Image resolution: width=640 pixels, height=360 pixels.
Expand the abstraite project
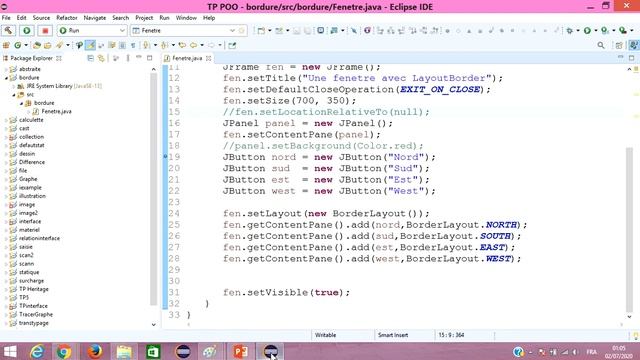(x=6, y=69)
